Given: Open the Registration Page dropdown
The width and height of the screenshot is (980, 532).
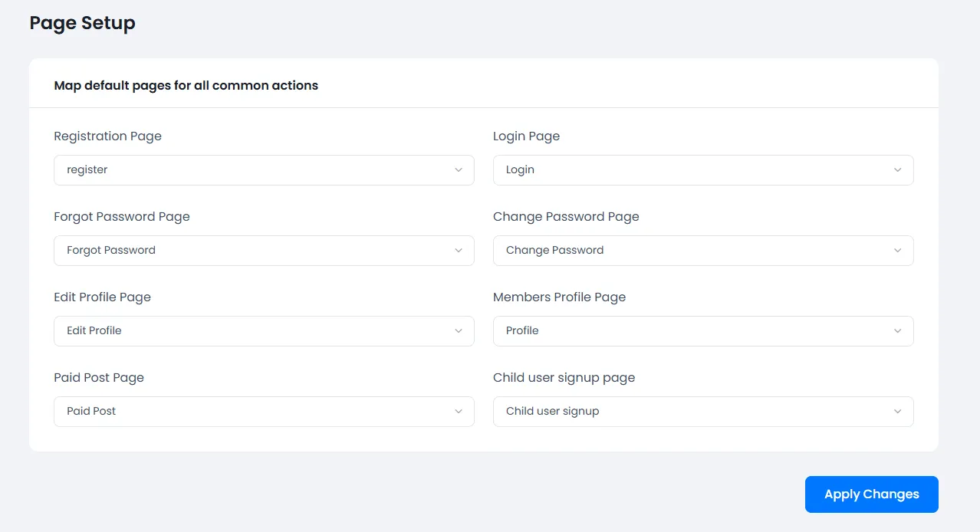Looking at the screenshot, I should (x=264, y=169).
